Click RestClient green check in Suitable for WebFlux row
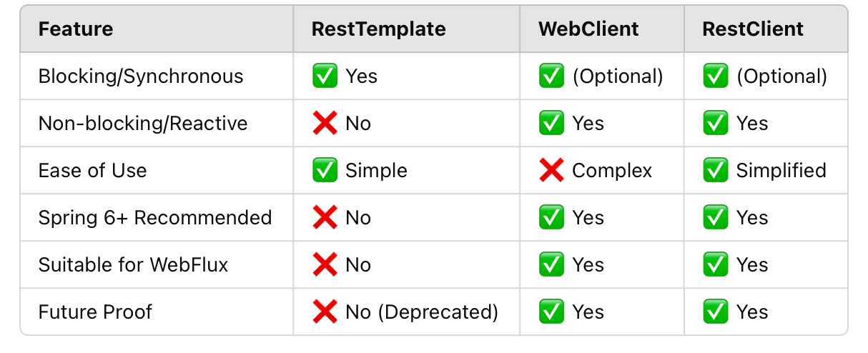The width and height of the screenshot is (868, 353). coord(715,265)
